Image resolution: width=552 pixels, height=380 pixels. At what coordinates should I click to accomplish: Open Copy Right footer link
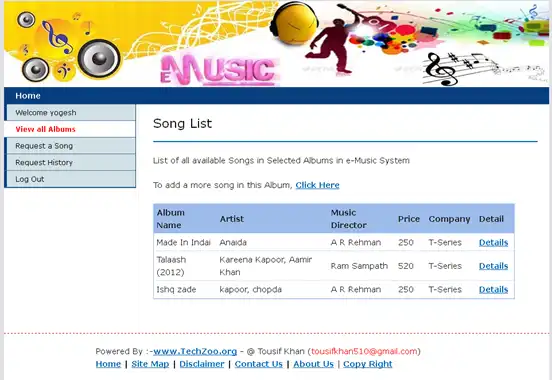coord(368,364)
